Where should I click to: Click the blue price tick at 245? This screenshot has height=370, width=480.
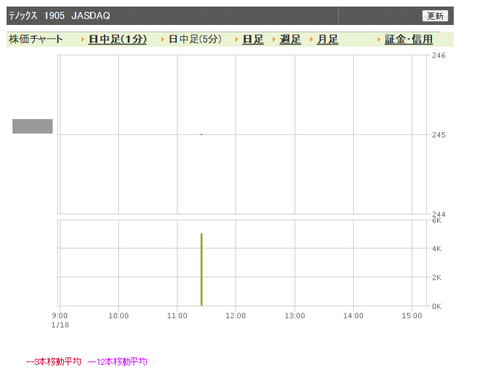tap(202, 134)
